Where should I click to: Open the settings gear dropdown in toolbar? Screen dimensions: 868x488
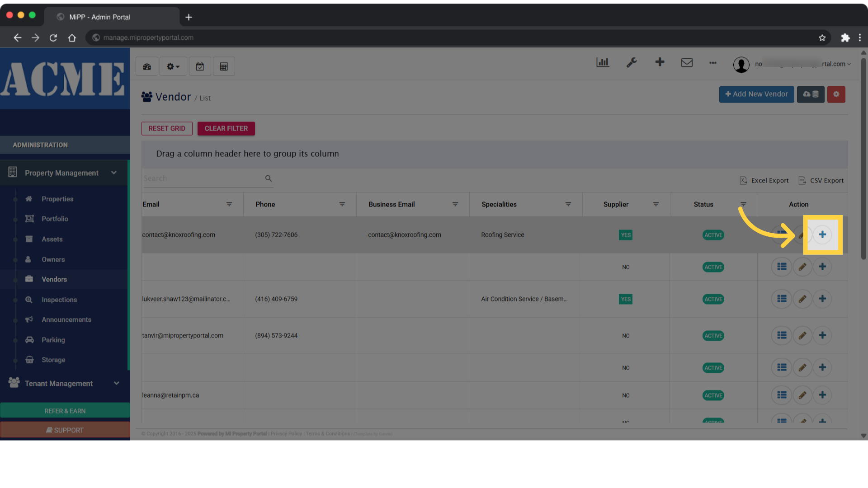click(x=173, y=66)
